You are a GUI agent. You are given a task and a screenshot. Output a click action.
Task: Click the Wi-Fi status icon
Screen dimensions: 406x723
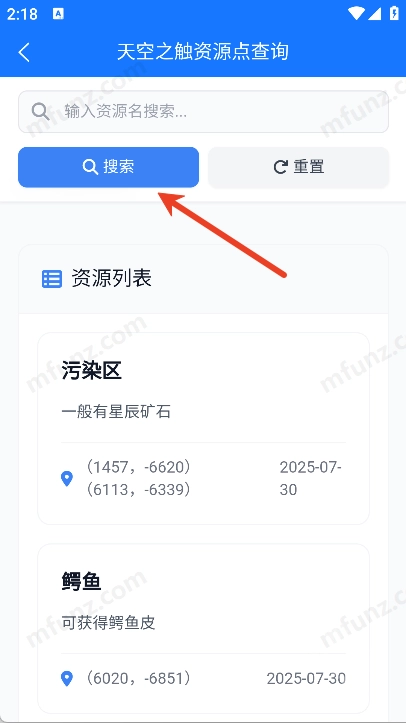[x=356, y=14]
